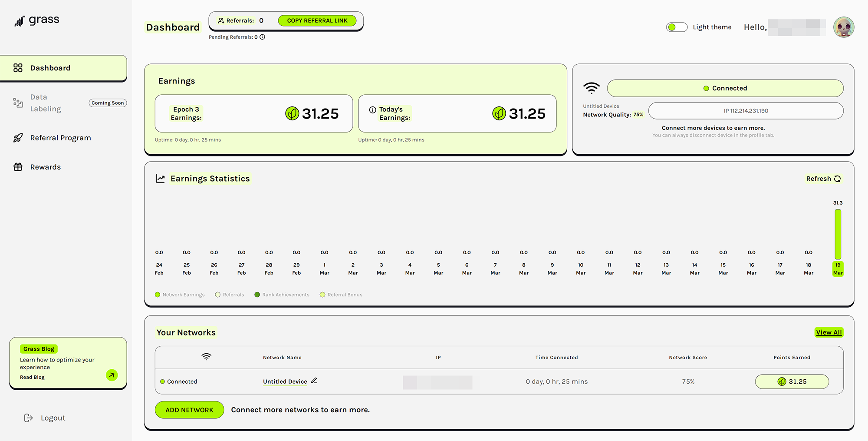Toggle Referrals legend item
Image resolution: width=868 pixels, height=441 pixels.
(x=230, y=295)
